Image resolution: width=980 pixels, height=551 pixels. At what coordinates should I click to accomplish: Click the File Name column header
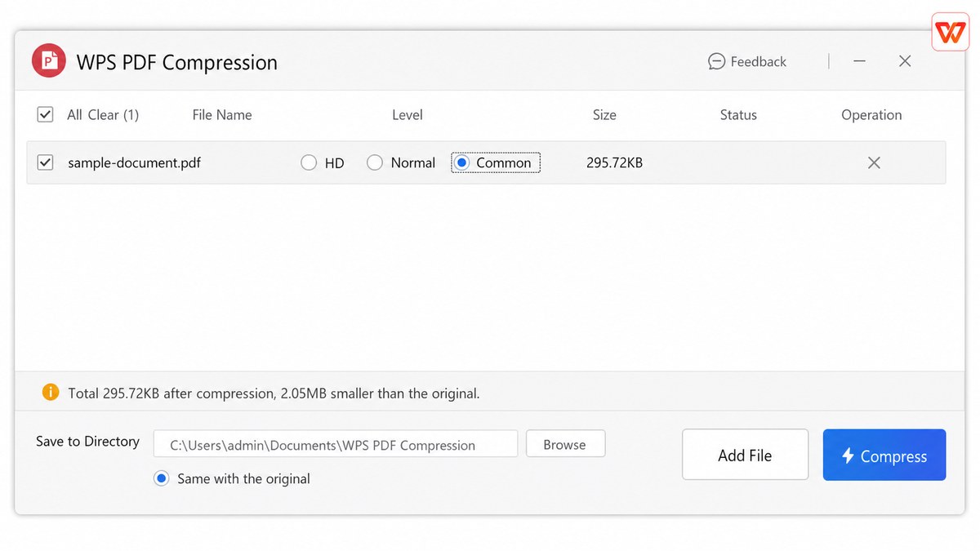click(222, 115)
